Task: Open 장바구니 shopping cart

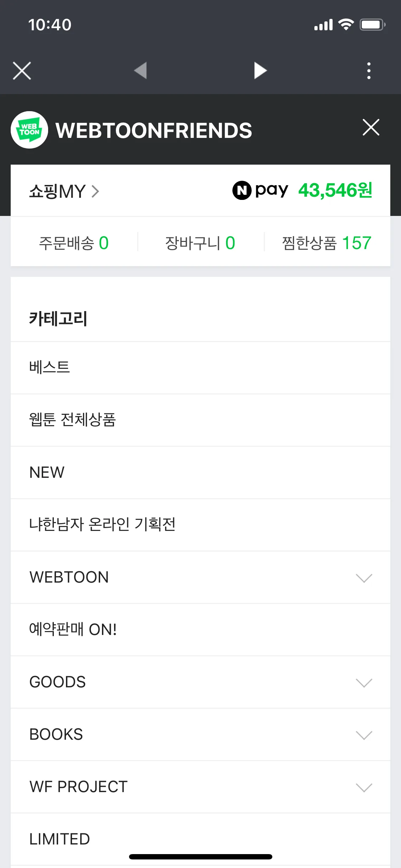Action: (200, 243)
